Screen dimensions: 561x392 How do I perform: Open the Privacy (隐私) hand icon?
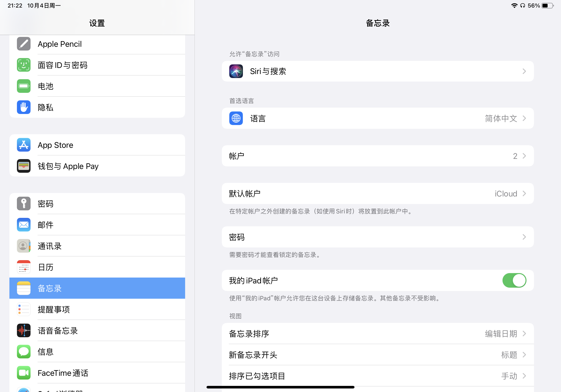(x=24, y=107)
